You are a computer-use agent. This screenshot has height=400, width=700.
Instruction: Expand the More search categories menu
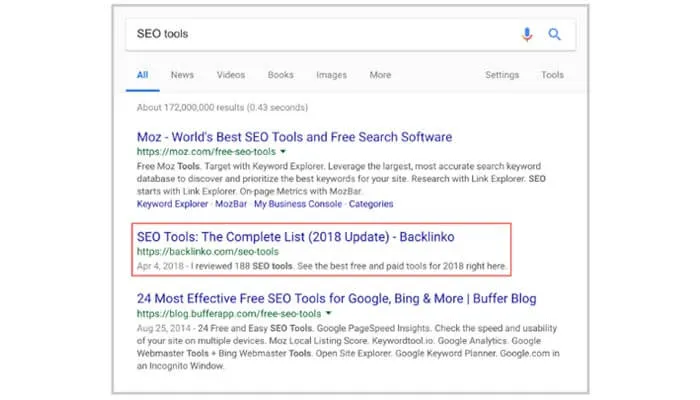pos(380,75)
